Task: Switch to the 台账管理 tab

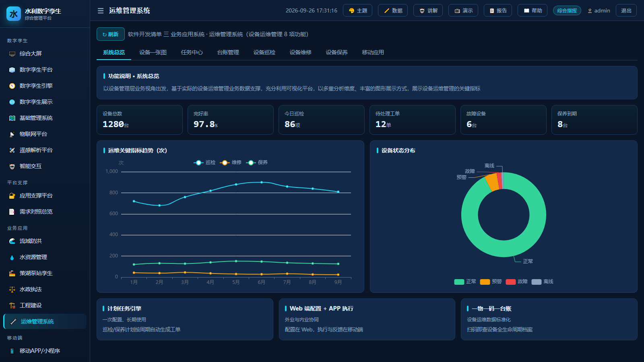Action: [x=228, y=53]
